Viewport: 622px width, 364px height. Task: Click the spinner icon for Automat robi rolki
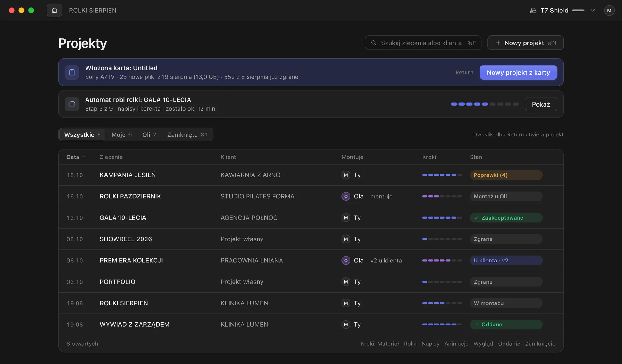tap(72, 104)
